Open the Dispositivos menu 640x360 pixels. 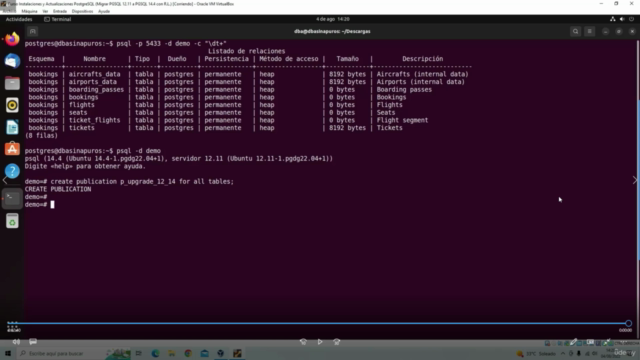coord(82,11)
